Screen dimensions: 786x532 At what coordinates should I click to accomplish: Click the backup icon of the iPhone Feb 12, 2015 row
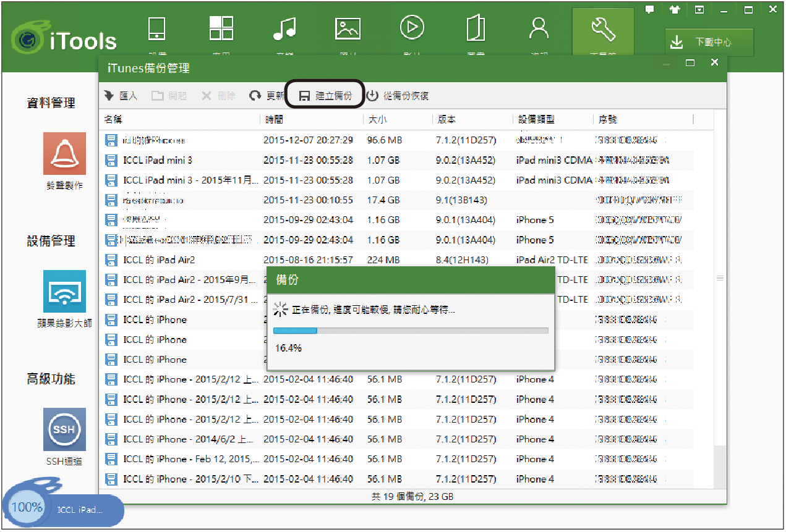click(x=111, y=459)
